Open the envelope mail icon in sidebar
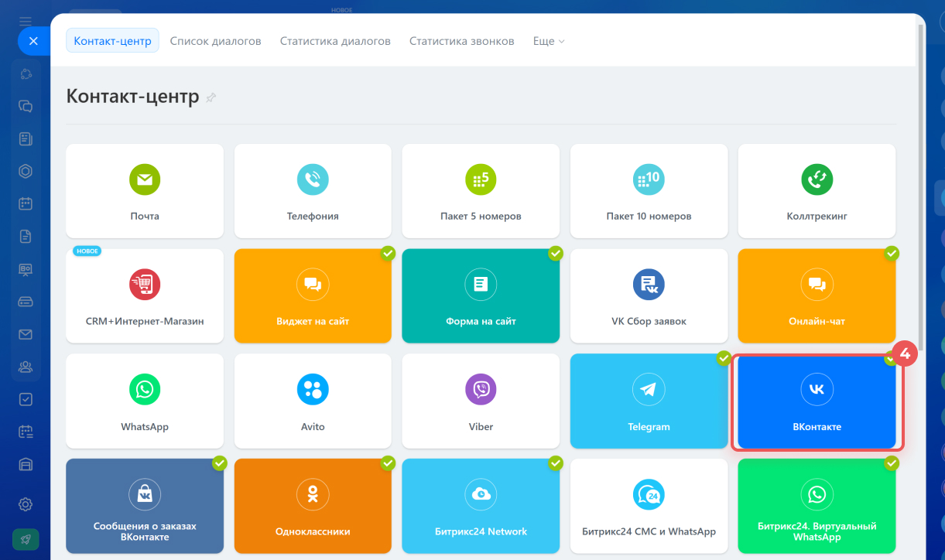This screenshot has width=945, height=560. [x=26, y=334]
